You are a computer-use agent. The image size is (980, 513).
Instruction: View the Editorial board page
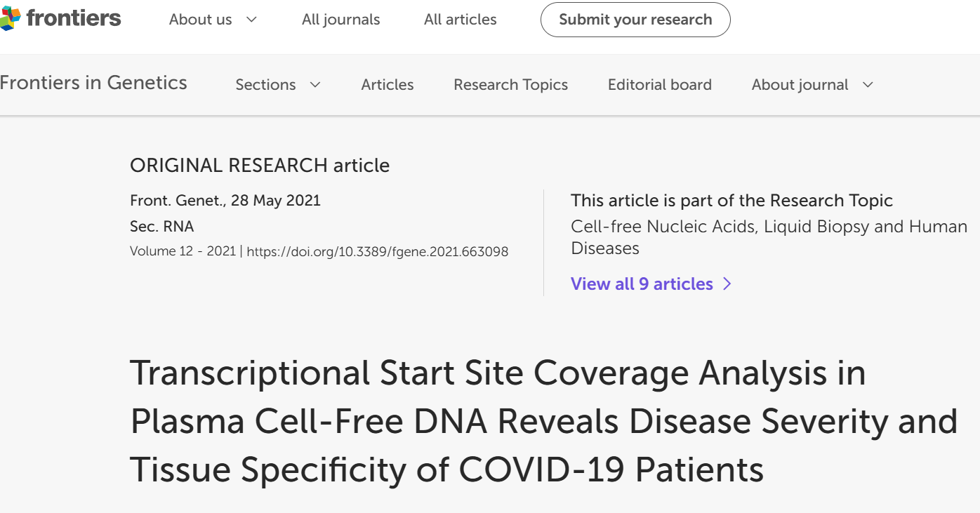[x=659, y=85]
